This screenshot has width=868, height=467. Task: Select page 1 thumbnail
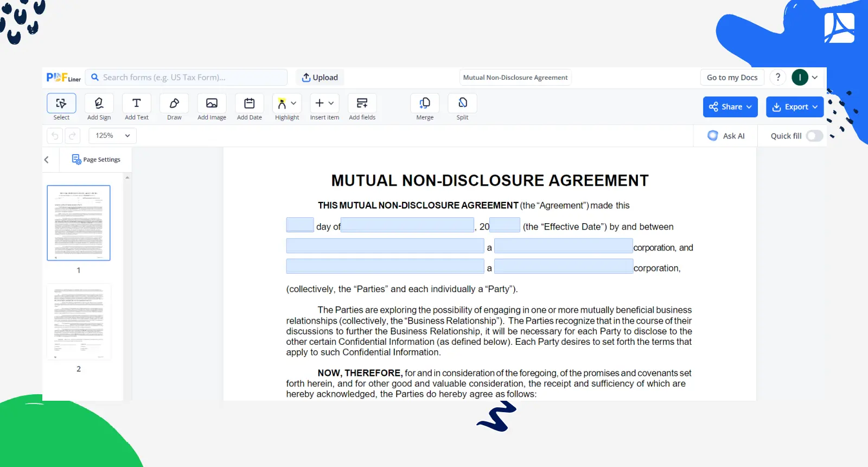coord(79,223)
